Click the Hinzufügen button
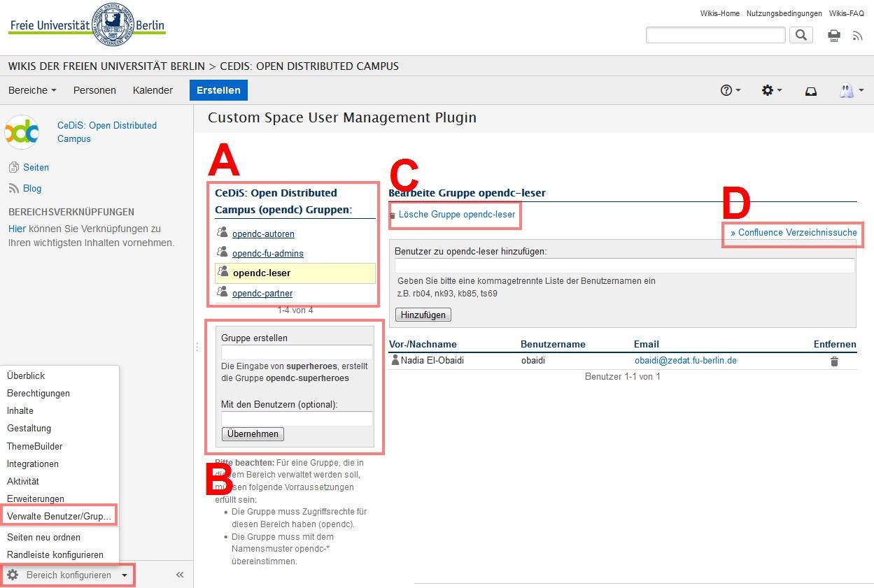 [x=423, y=315]
